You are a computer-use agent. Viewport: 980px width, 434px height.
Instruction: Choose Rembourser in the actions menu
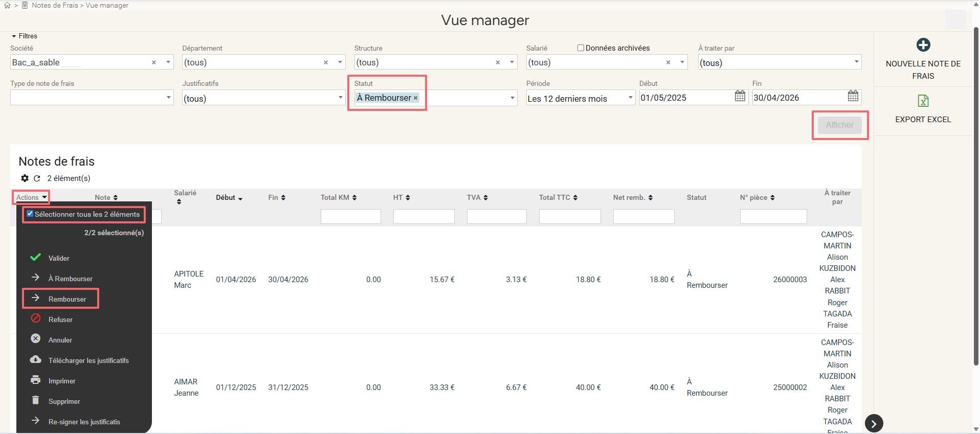[x=67, y=299]
